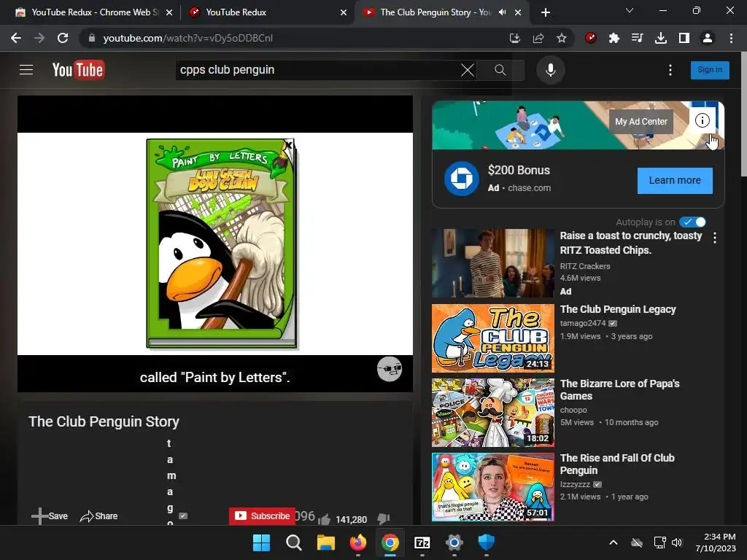Open YouTube Redux extension icon
Screen dimensions: 747x560
pyautogui.click(x=591, y=38)
